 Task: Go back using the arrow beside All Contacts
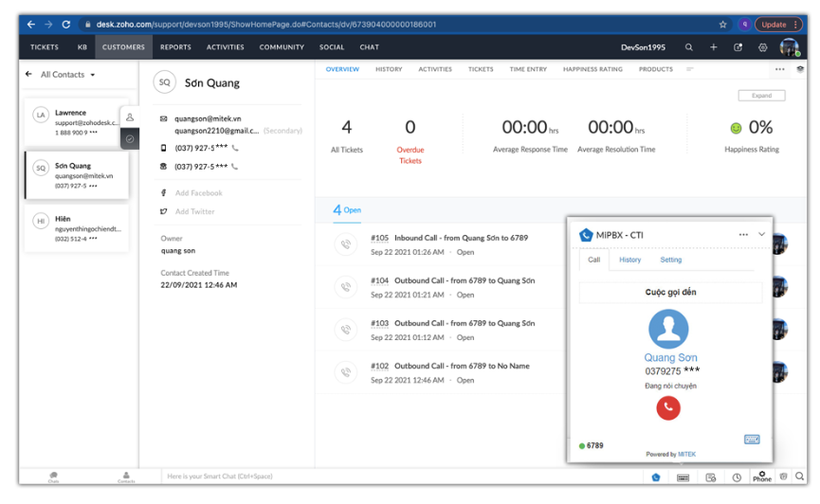[x=29, y=74]
